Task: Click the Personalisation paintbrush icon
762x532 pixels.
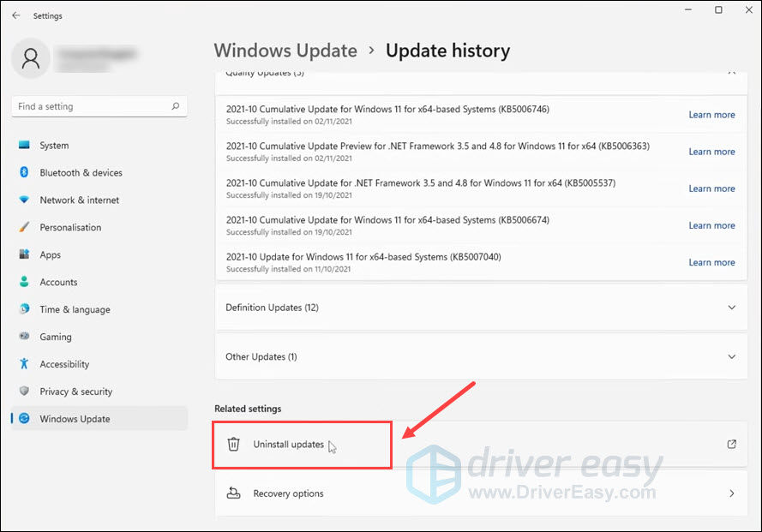Action: point(24,227)
